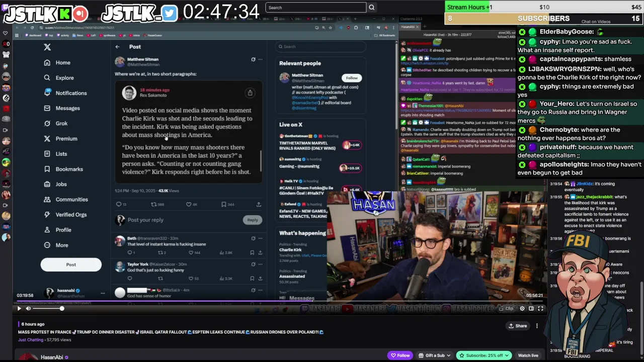Click the top Search box
The height and width of the screenshot is (362, 644).
pyautogui.click(x=316, y=8)
